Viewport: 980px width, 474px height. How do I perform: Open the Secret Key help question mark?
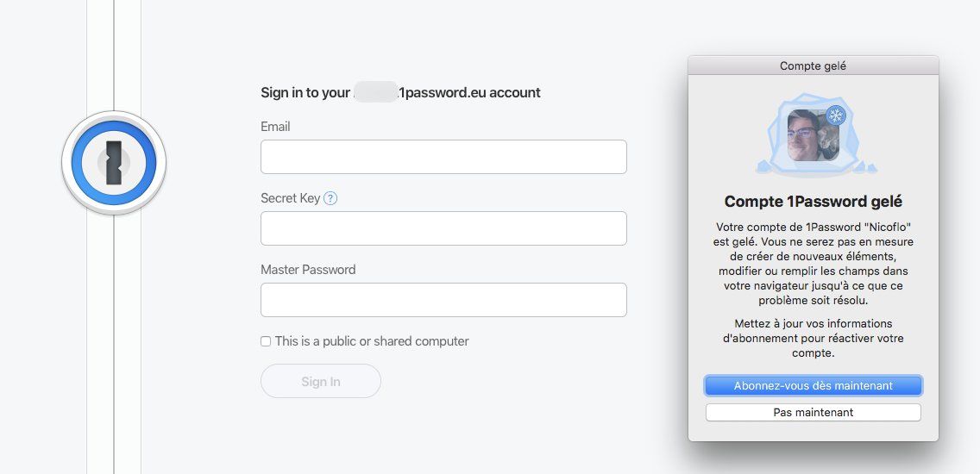click(x=330, y=198)
